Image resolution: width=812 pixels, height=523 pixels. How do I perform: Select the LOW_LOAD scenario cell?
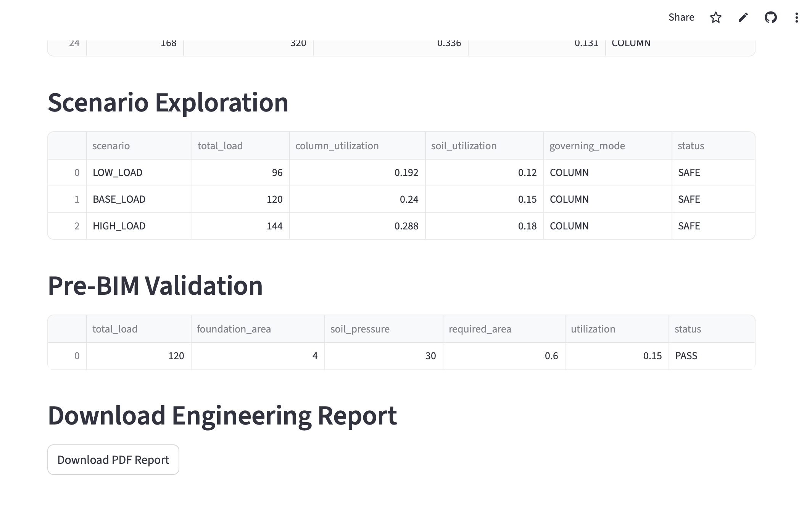139,173
